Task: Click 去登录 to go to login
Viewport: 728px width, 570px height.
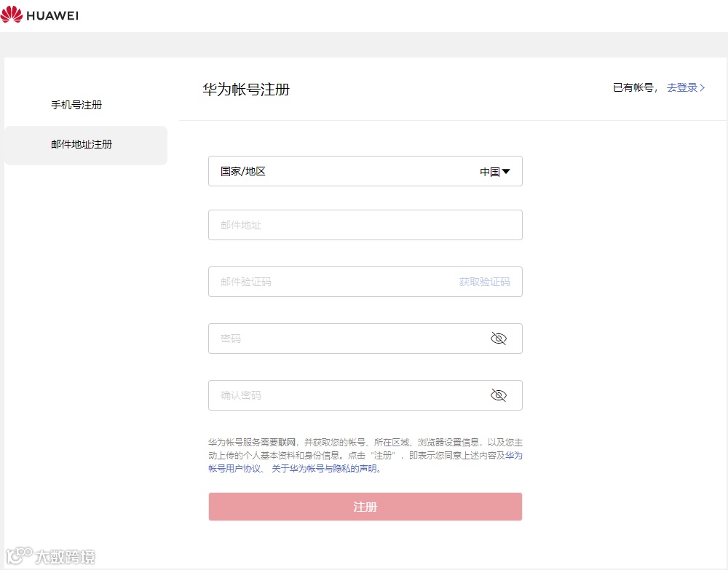Action: coord(682,87)
